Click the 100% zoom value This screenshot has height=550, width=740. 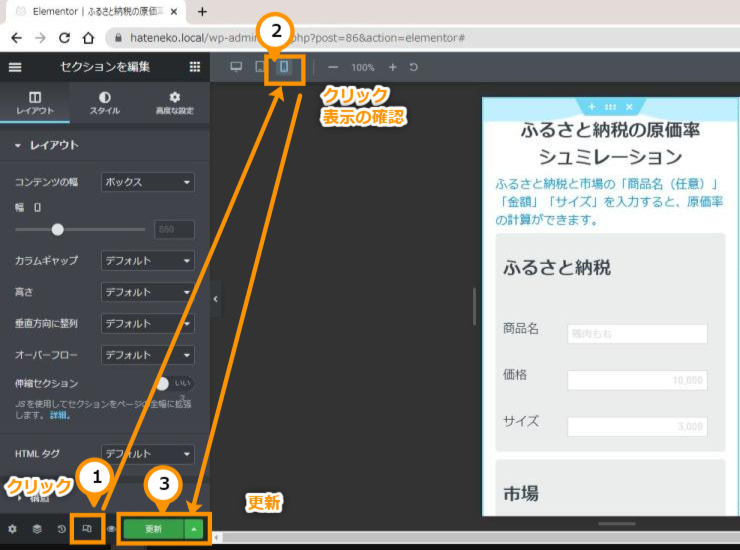362,68
